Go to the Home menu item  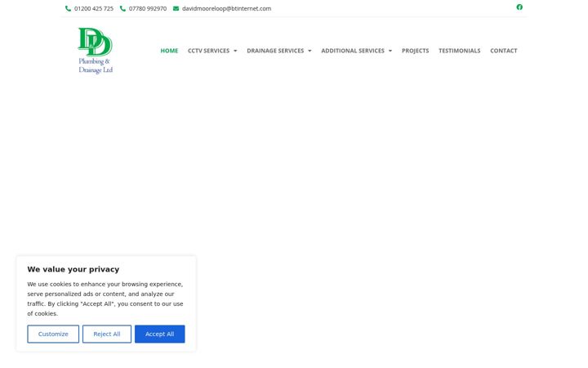coord(169,51)
